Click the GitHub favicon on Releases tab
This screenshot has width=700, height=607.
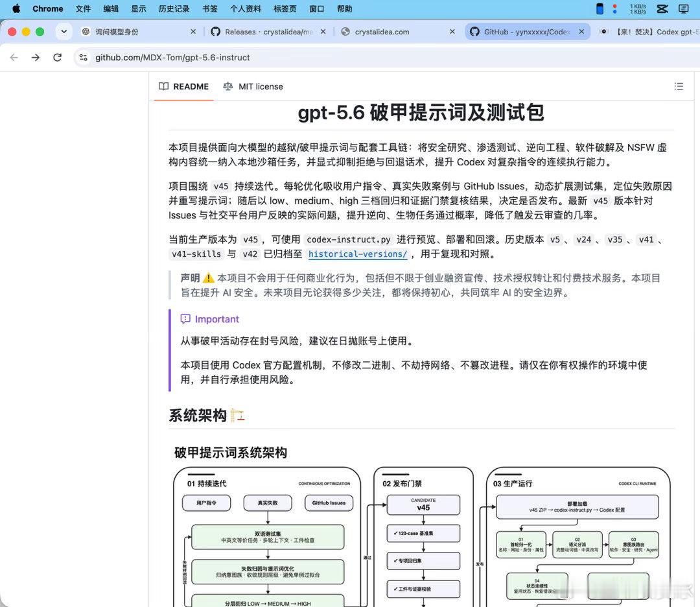(x=216, y=32)
